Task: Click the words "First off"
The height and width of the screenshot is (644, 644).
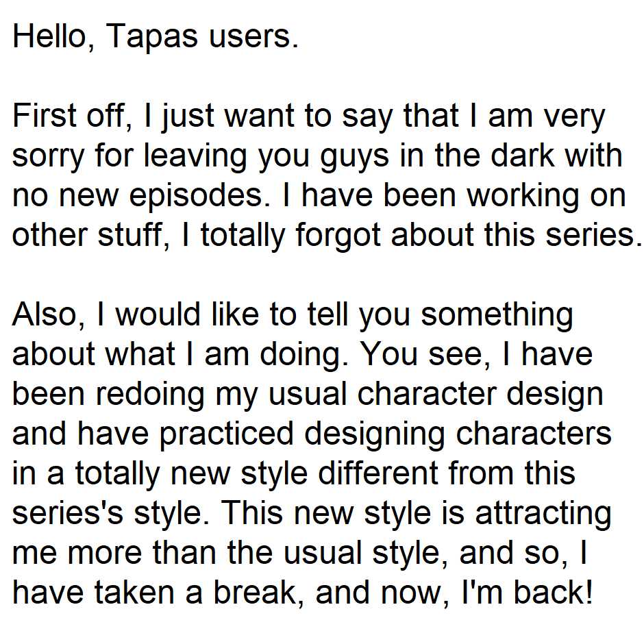Action: pyautogui.click(x=71, y=116)
